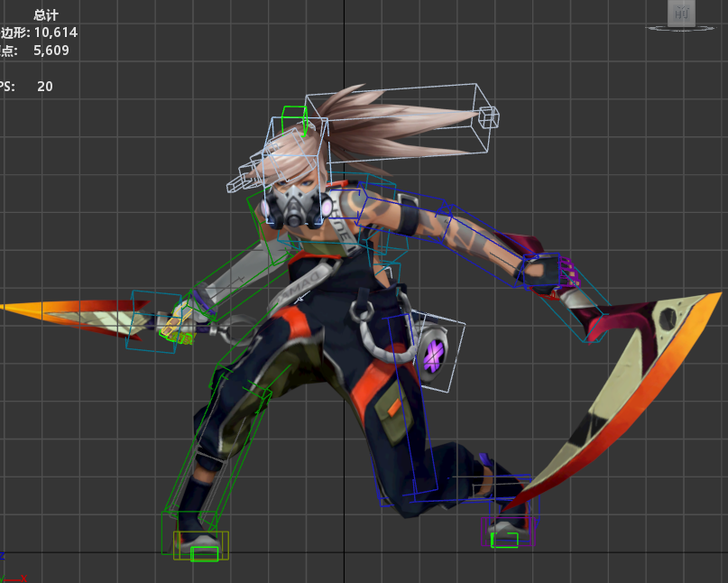Screen dimensions: 728x583
Task: Select the orange spear tip blade
Action: point(74,318)
